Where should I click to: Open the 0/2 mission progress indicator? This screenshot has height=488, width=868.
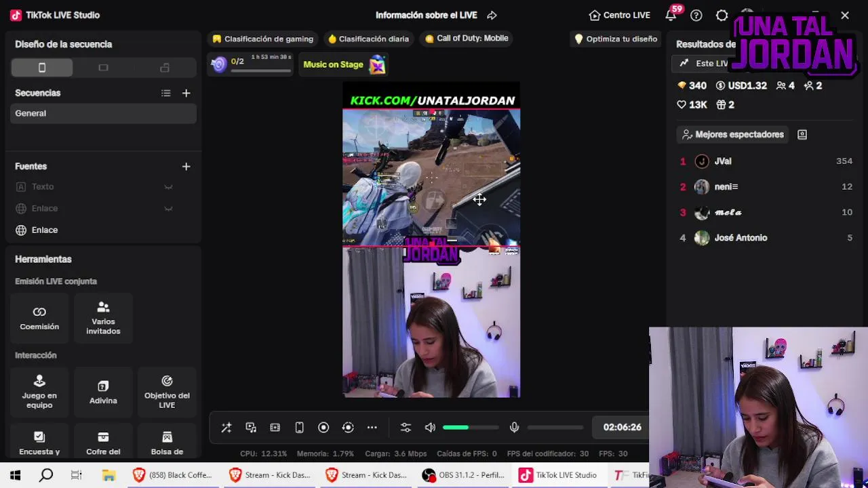tap(250, 64)
